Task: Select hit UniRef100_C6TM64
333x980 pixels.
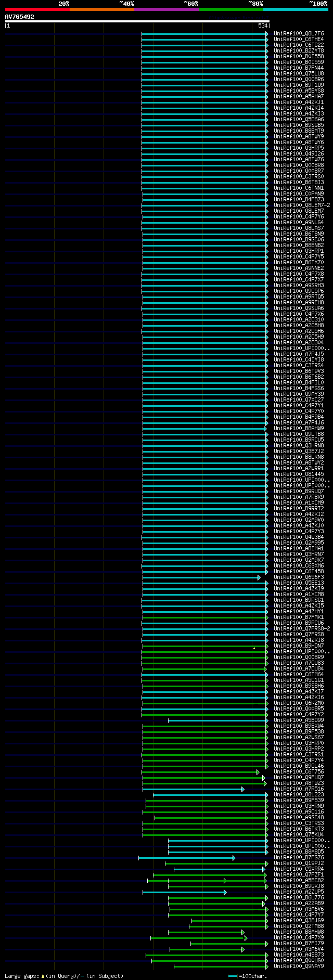Action: [x=299, y=675]
